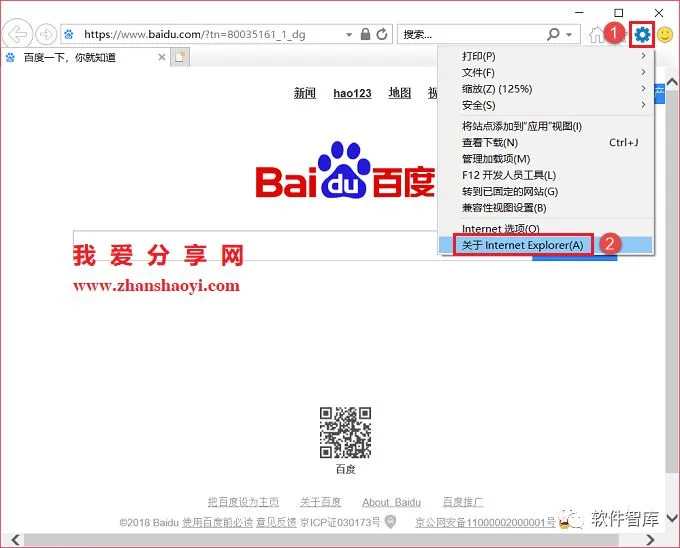The image size is (680, 548).
Task: Open the 使用百度前必读 link
Action: 217,522
